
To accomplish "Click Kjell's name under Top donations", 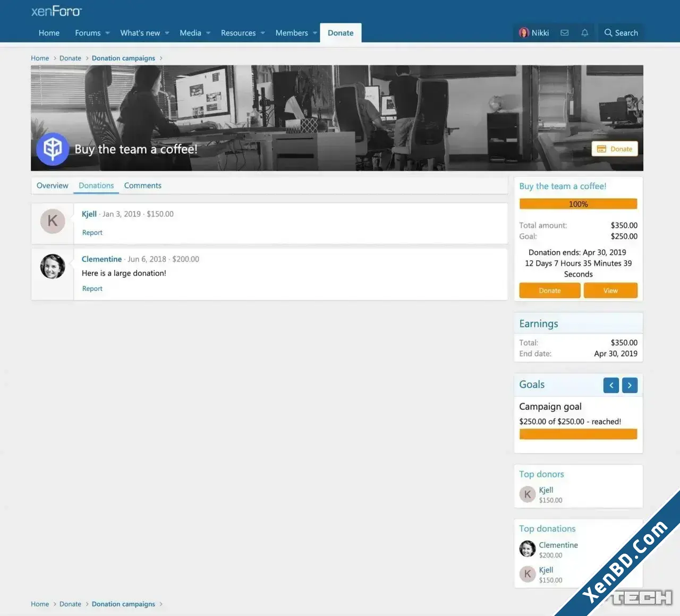I will pyautogui.click(x=546, y=570).
